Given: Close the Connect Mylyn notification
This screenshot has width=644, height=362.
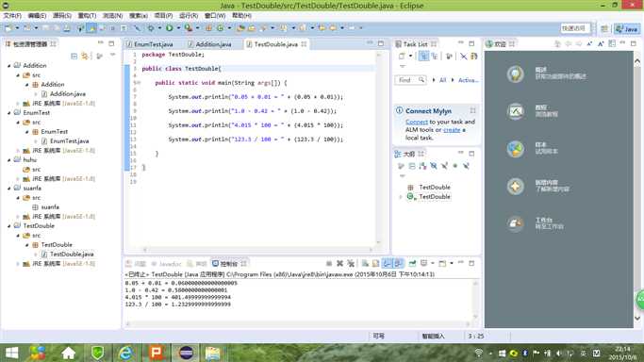Looking at the screenshot, I should point(472,110).
